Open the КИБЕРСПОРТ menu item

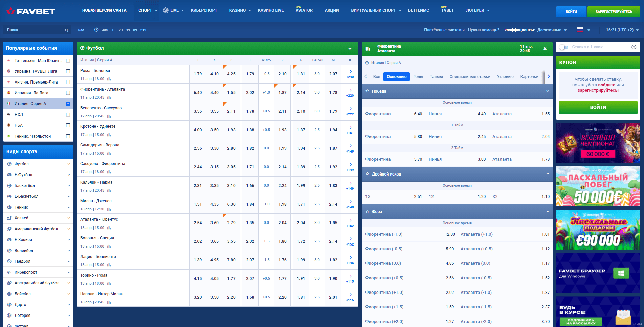(204, 10)
